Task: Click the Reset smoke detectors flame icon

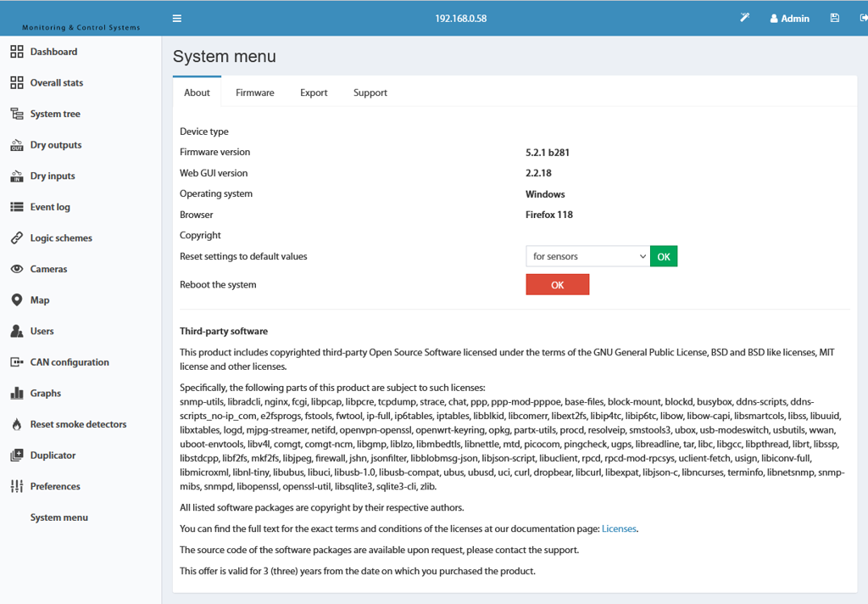Action: (x=17, y=424)
